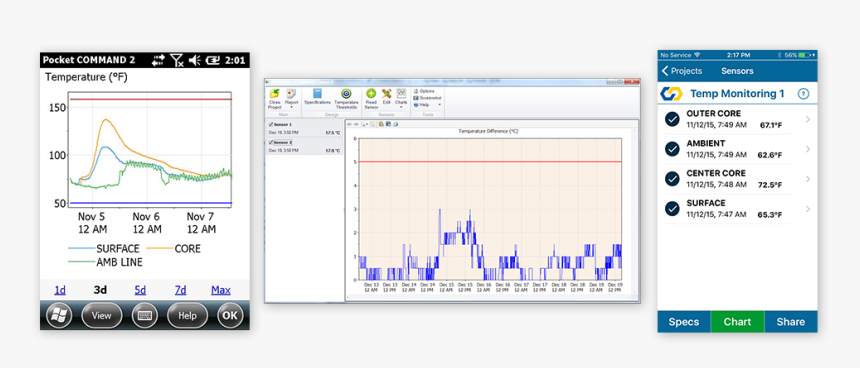The height and width of the screenshot is (368, 860).
Task: Open AMBIENT sensor details chevron
Action: (x=808, y=149)
